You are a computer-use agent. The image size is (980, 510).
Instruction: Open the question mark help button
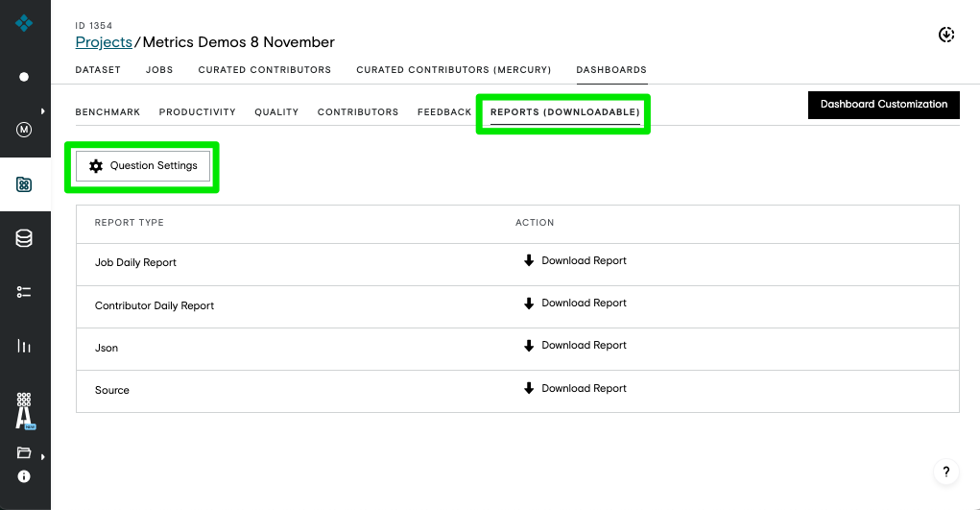946,472
